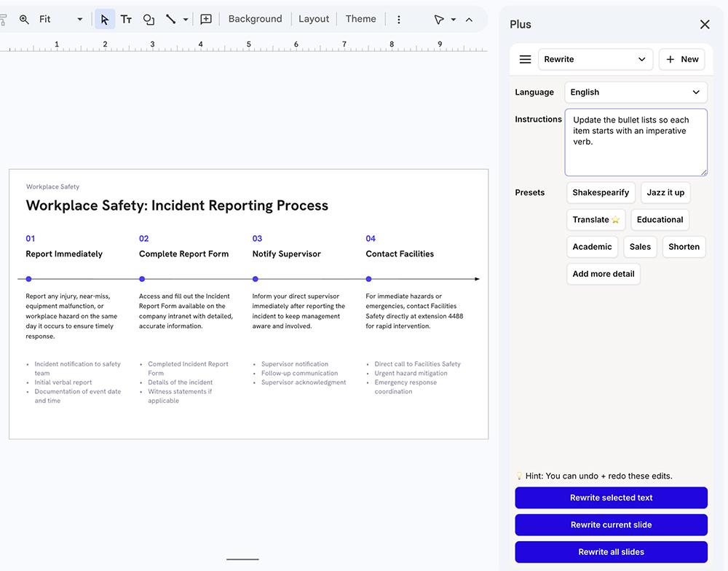Screen dimensions: 728x571
Task: Click the pointer mode icon
Action: coord(439,20)
